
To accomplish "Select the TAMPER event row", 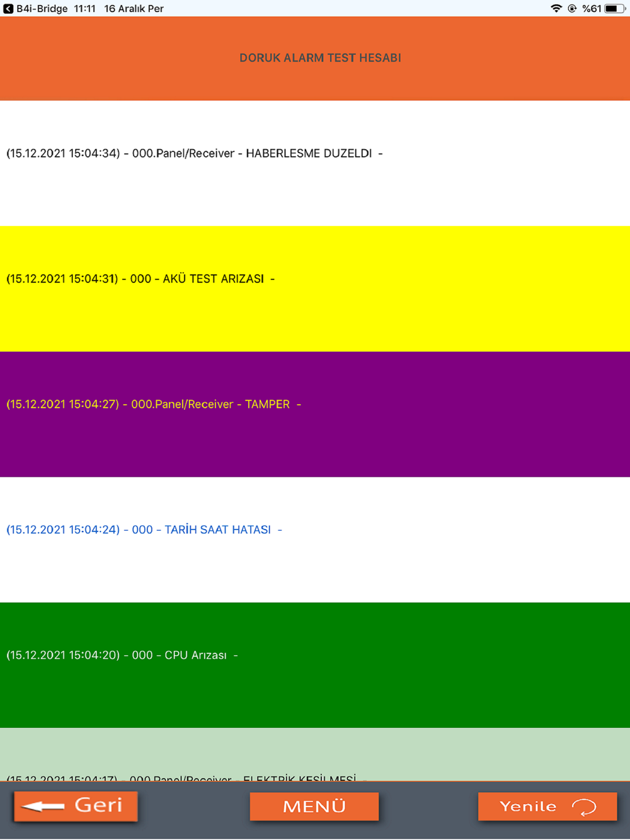I will coord(315,414).
